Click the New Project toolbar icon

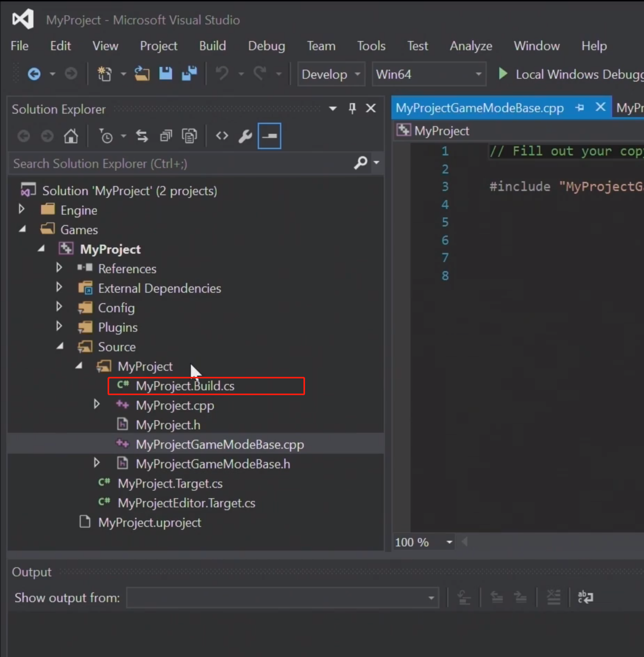point(104,74)
